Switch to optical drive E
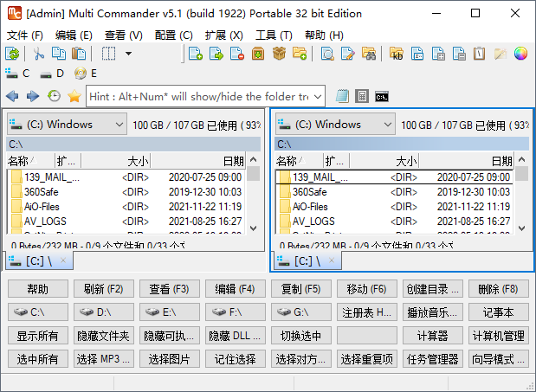The height and width of the screenshot is (392, 536). coord(86,73)
